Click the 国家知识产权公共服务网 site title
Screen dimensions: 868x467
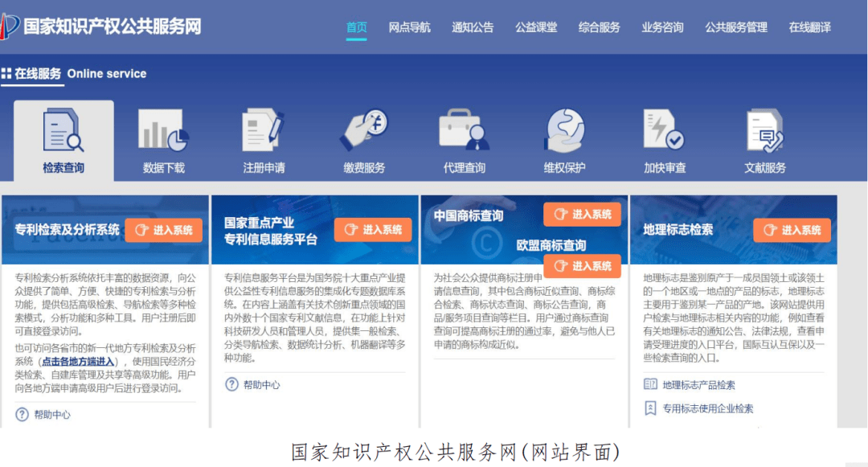[113, 27]
